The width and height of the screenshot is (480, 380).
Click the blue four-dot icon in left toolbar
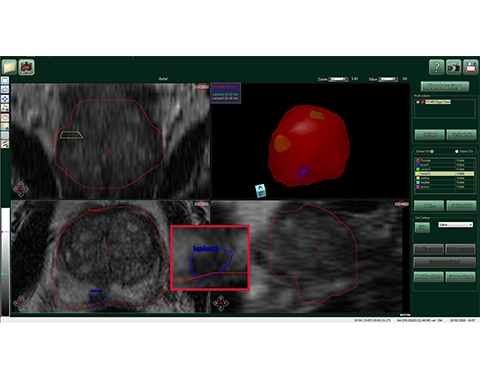[5, 99]
